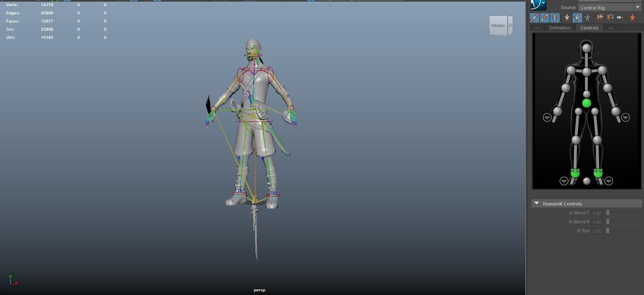Switch to the Controls tab
The height and width of the screenshot is (295, 644).
[589, 28]
